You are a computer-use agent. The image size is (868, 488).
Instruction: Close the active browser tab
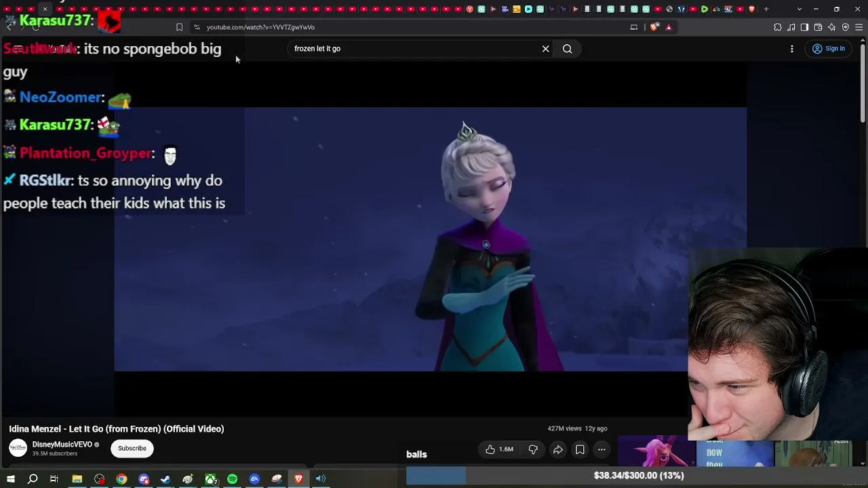click(x=45, y=9)
